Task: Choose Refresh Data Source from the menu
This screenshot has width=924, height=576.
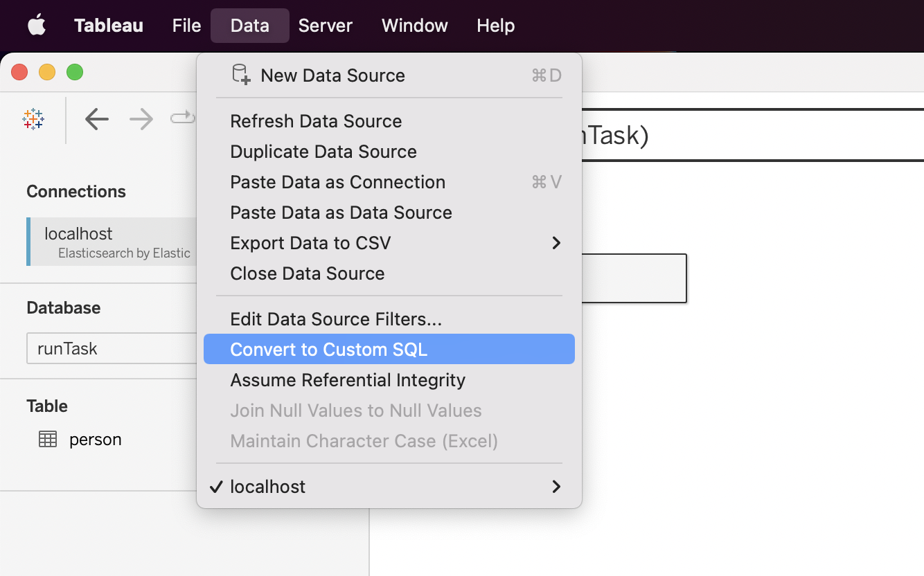Action: pos(316,121)
